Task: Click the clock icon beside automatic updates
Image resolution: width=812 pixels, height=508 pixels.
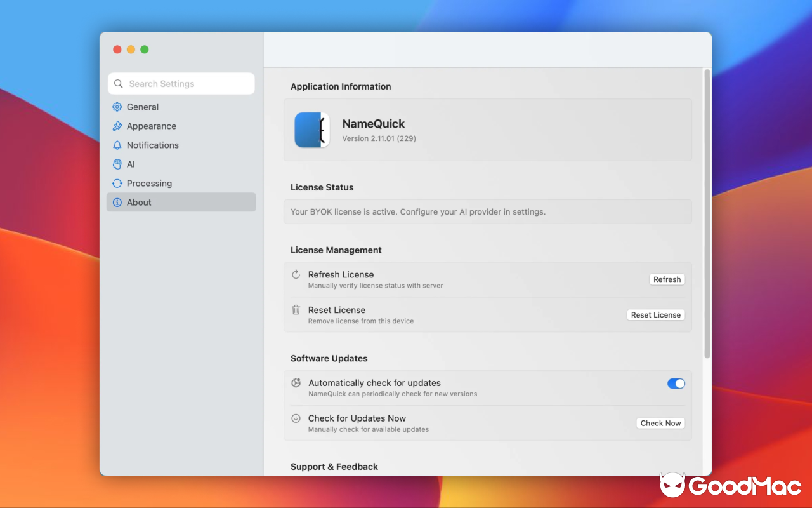Action: click(x=296, y=383)
